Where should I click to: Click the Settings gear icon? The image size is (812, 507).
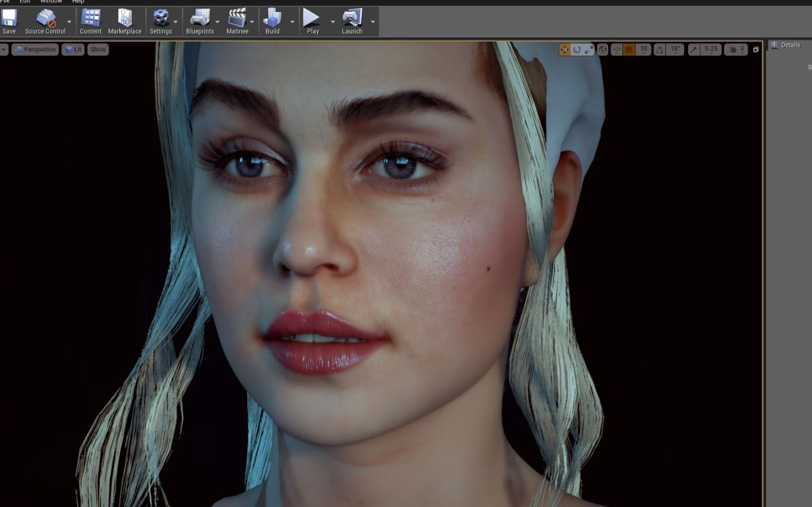[x=160, y=22]
